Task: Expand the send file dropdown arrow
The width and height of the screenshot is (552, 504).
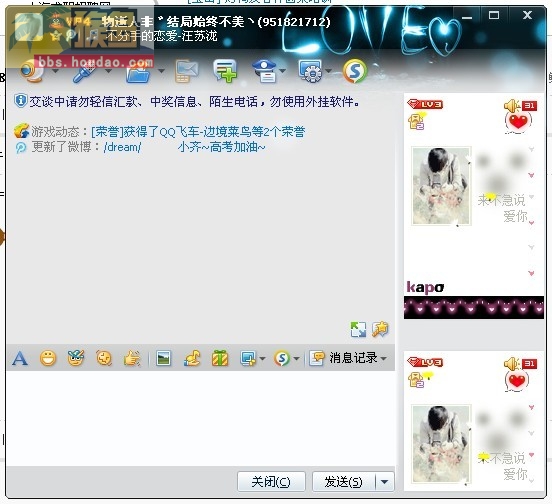Action: (x=161, y=71)
